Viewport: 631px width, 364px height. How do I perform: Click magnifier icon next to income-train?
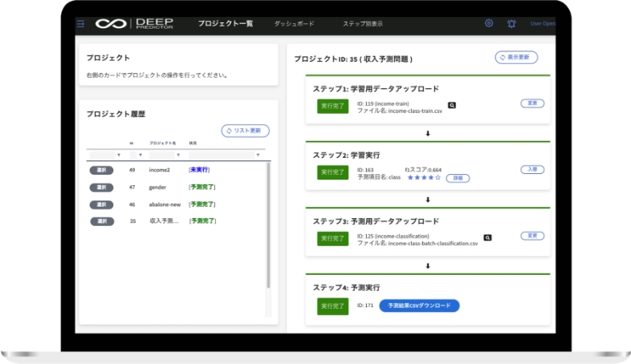click(452, 104)
